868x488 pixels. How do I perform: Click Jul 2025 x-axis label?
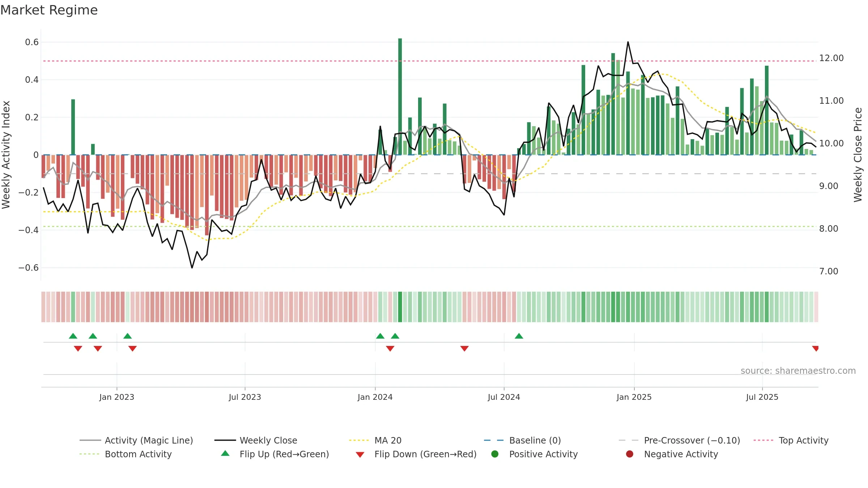click(x=762, y=397)
